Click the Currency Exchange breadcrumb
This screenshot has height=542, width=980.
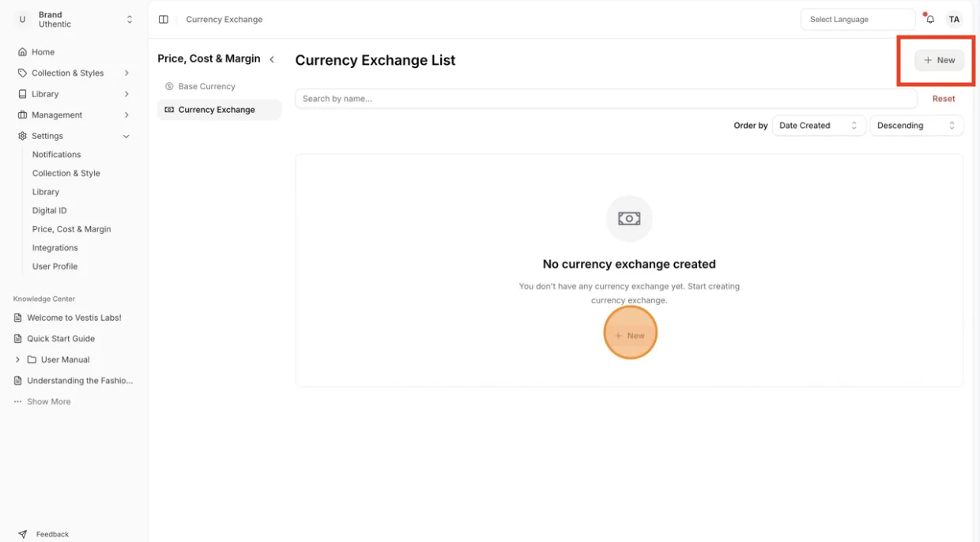click(224, 19)
